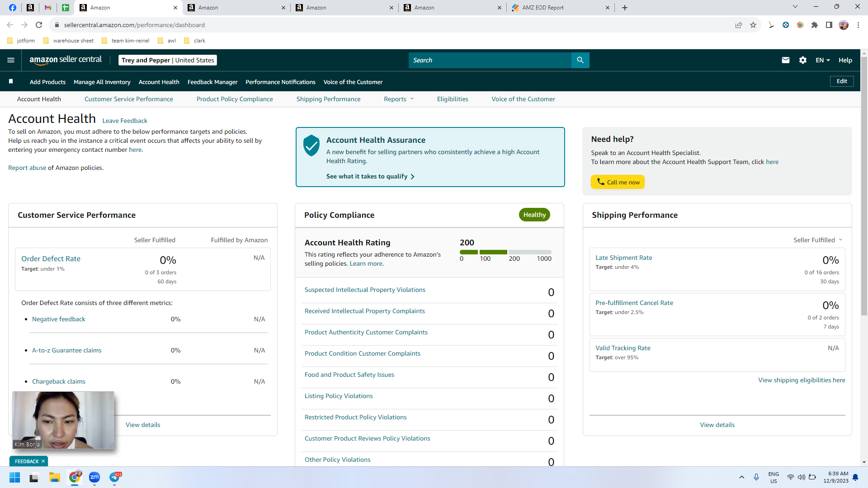Open the Negative feedback link
868x488 pixels.
coord(59,319)
